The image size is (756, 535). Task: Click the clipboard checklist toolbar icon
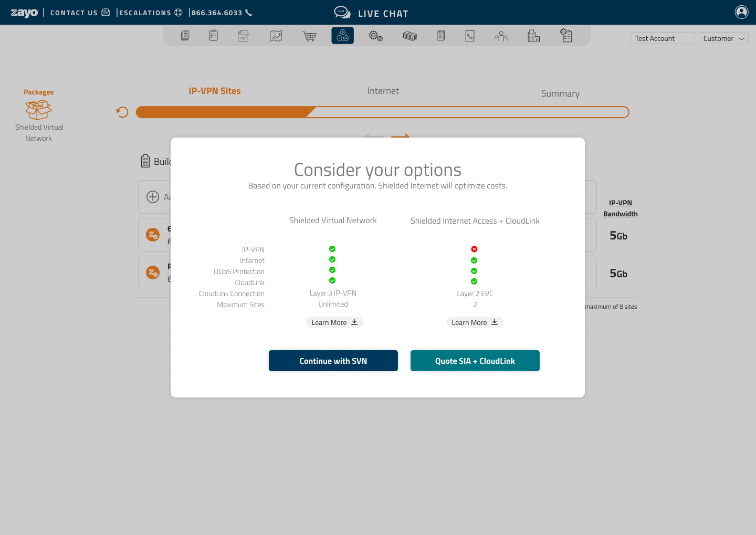(213, 36)
